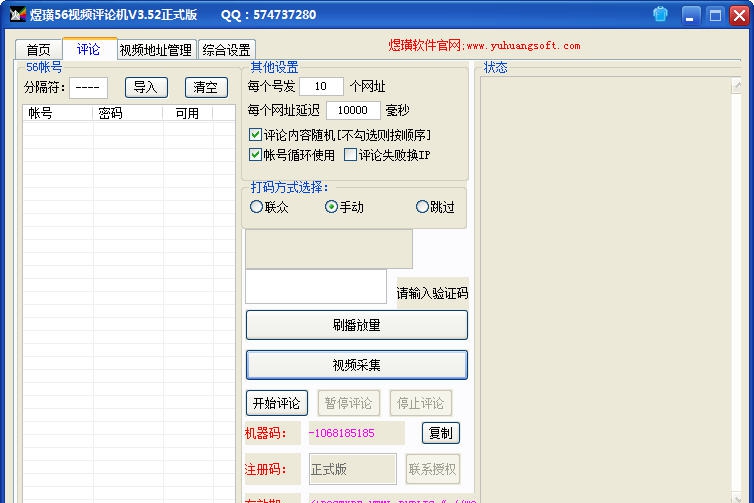Click the 开始评论 button
The height and width of the screenshot is (503, 754).
tap(276, 403)
